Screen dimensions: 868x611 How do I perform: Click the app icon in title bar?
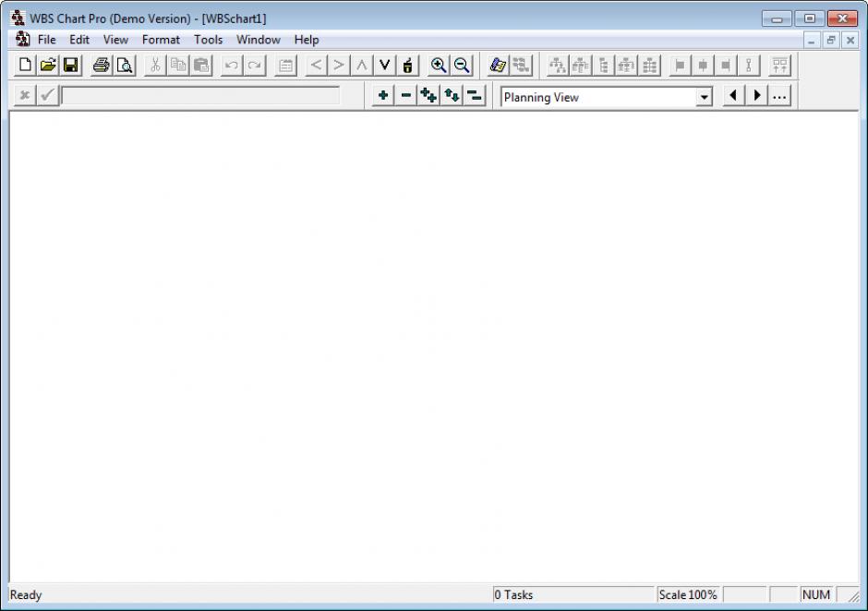pos(18,18)
